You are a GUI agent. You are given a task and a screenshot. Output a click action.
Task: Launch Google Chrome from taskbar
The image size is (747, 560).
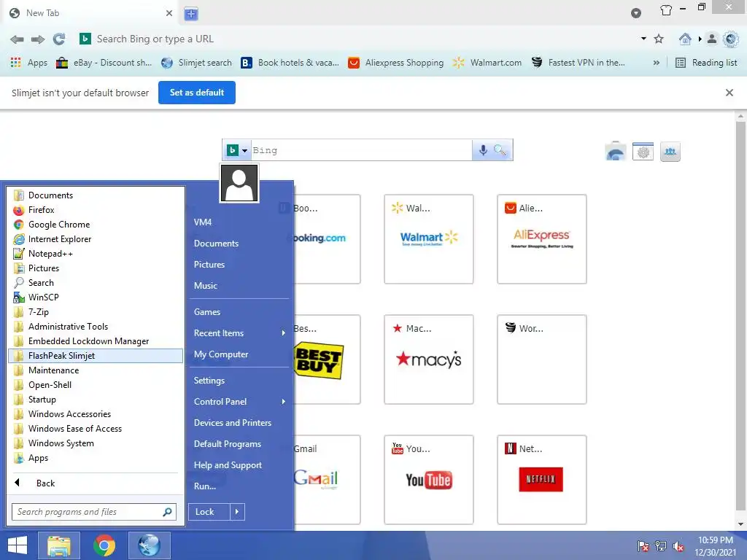coord(104,545)
